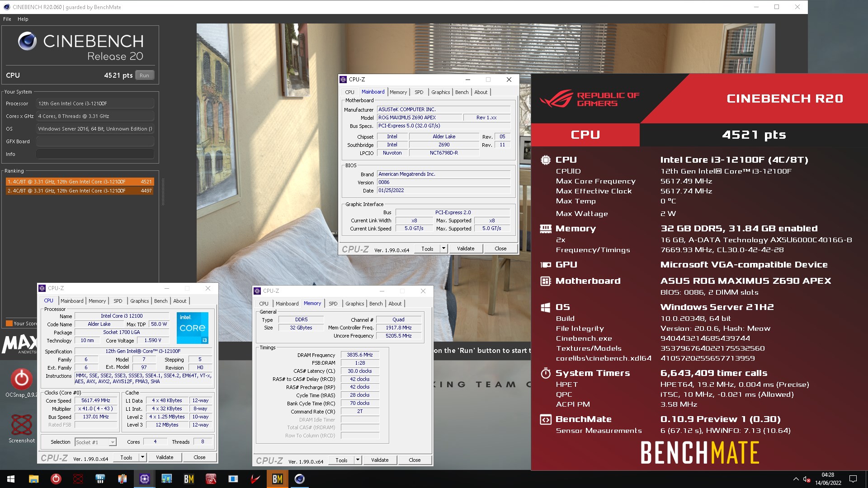Viewport: 868px width, 488px height.
Task: Switch to SPD tab in the Mainboard CPU-Z window
Action: 419,92
